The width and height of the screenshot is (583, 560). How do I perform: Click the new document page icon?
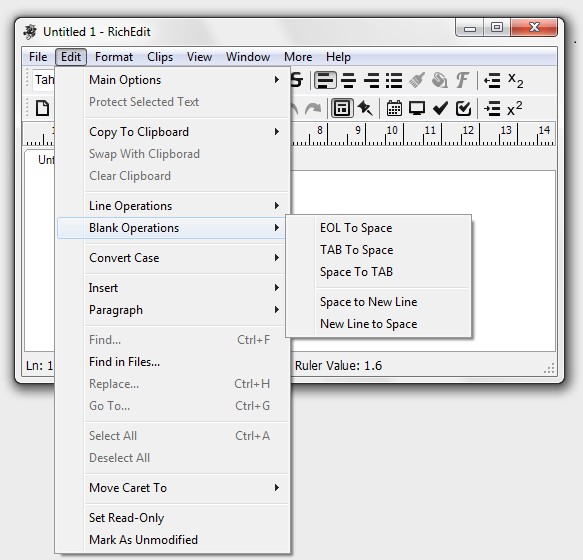tap(42, 109)
